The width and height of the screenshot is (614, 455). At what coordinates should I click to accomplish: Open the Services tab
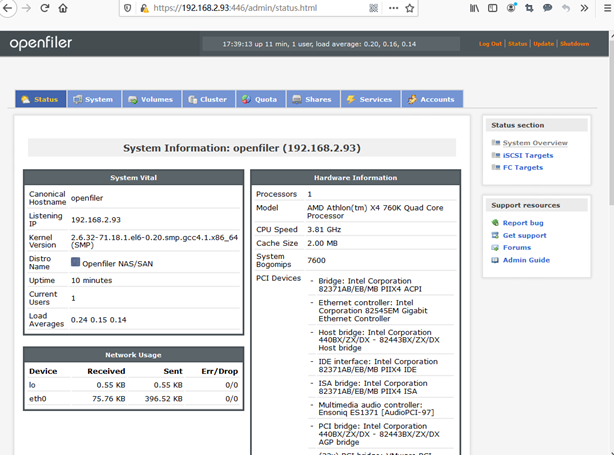click(x=370, y=99)
